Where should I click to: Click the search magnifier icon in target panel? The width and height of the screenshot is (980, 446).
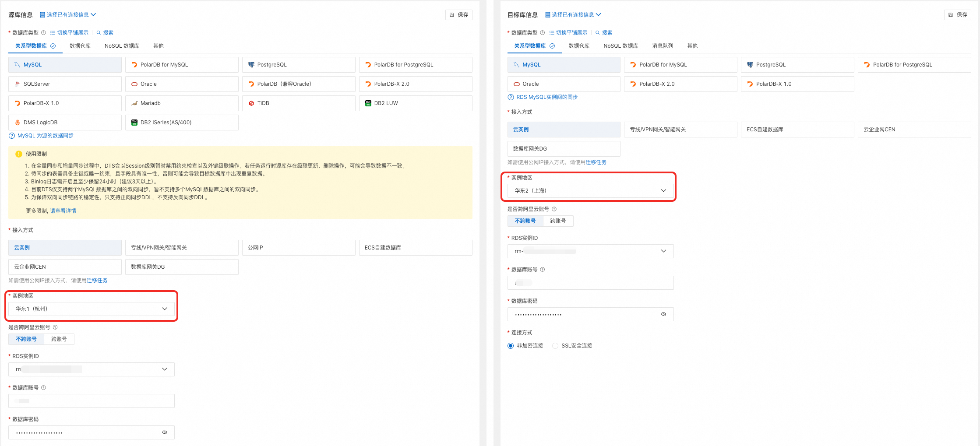(x=597, y=33)
